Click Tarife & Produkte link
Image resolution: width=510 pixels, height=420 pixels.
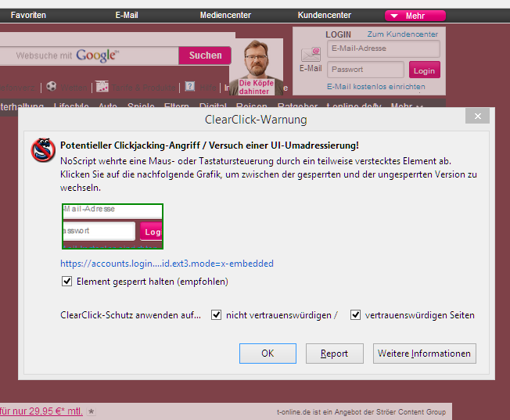(x=143, y=88)
